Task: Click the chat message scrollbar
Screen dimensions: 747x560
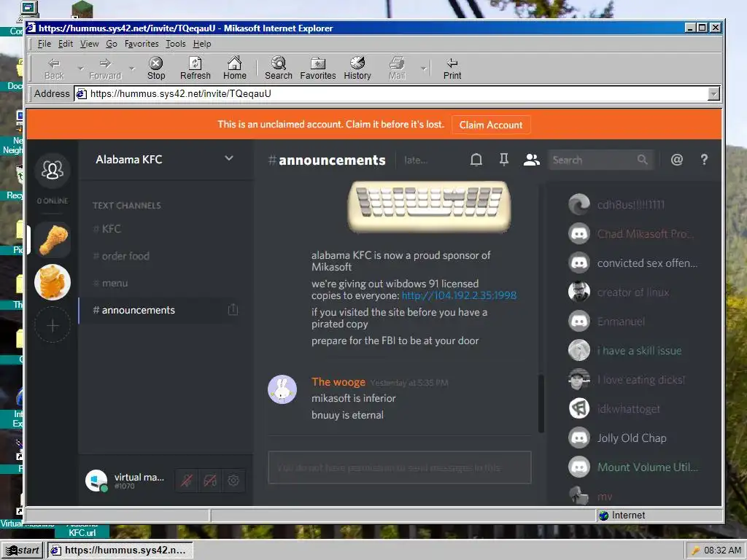Action: (541, 404)
